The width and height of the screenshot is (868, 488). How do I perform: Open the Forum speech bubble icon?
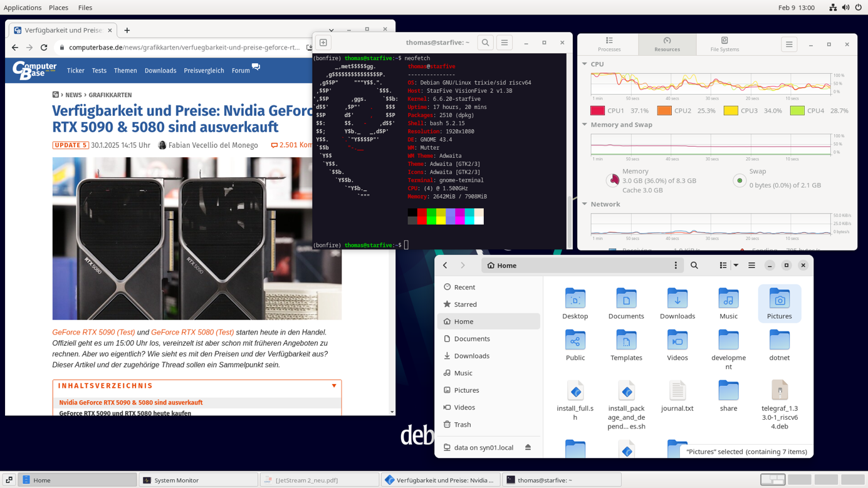pyautogui.click(x=256, y=66)
